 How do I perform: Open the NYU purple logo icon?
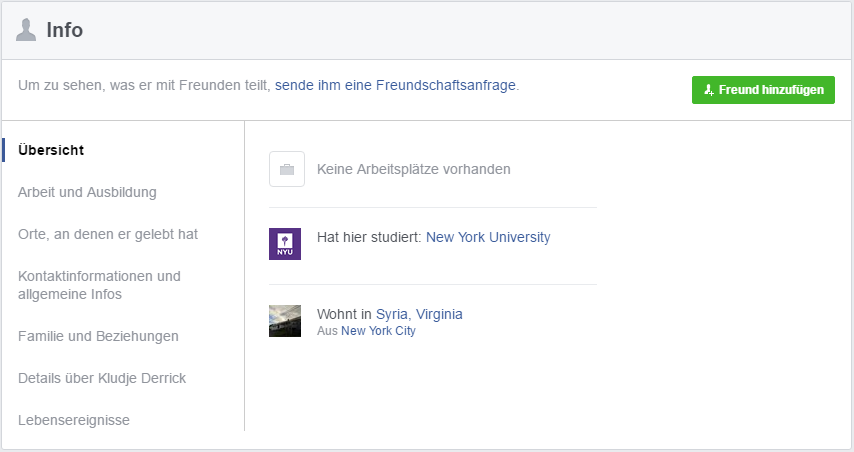tap(285, 244)
